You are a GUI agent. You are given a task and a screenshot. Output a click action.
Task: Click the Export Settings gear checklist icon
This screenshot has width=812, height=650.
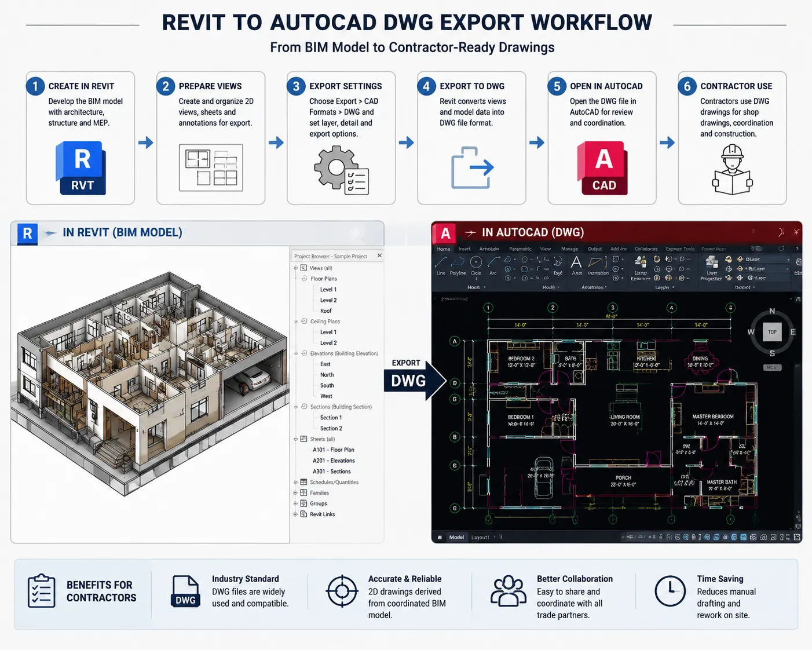click(341, 170)
